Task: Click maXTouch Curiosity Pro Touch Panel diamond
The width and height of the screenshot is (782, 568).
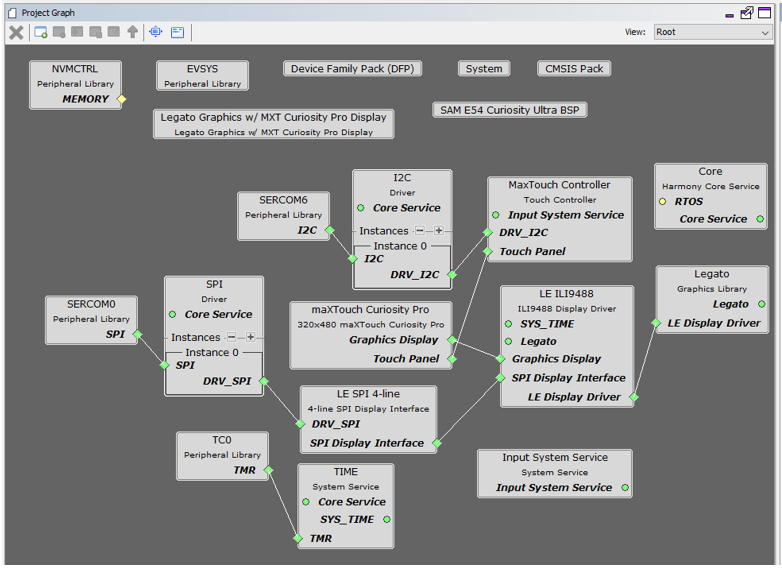Action: tap(452, 359)
